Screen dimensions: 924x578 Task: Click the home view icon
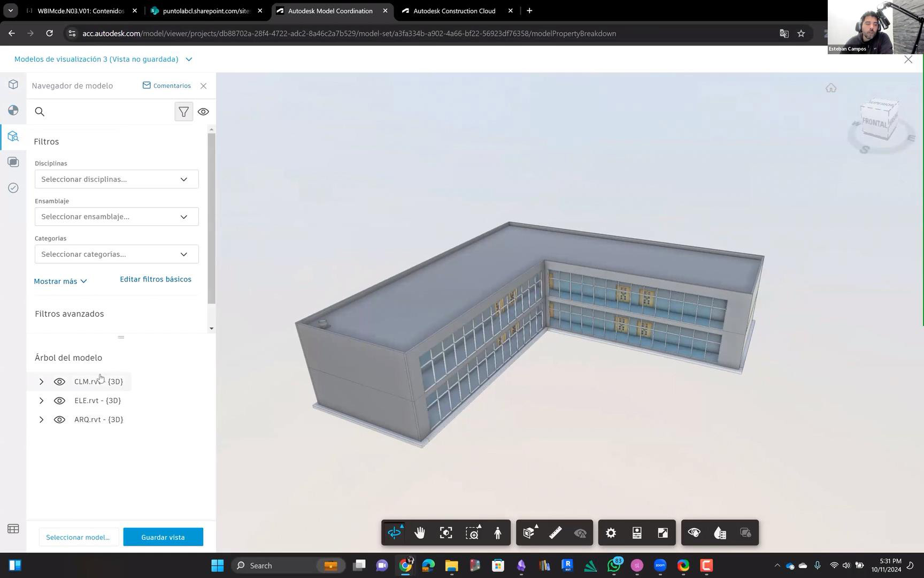tap(830, 88)
